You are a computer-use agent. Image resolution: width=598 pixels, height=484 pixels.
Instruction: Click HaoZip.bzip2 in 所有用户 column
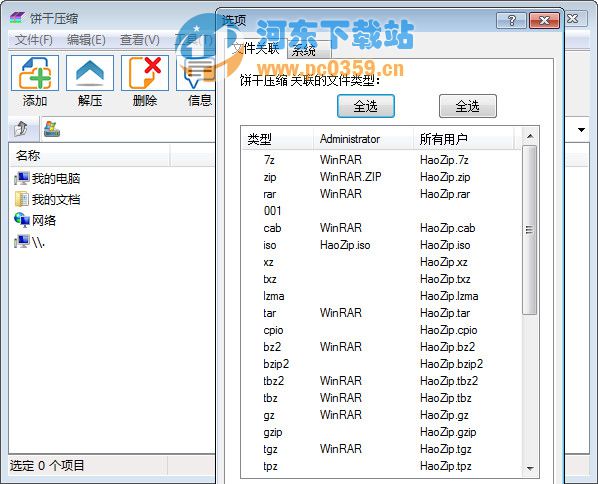(x=452, y=364)
